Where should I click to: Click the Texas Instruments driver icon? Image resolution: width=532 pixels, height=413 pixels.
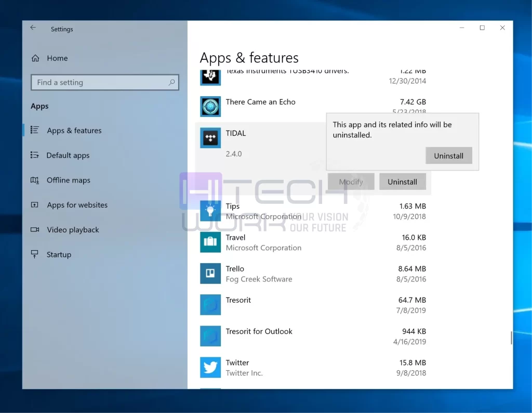tap(210, 78)
